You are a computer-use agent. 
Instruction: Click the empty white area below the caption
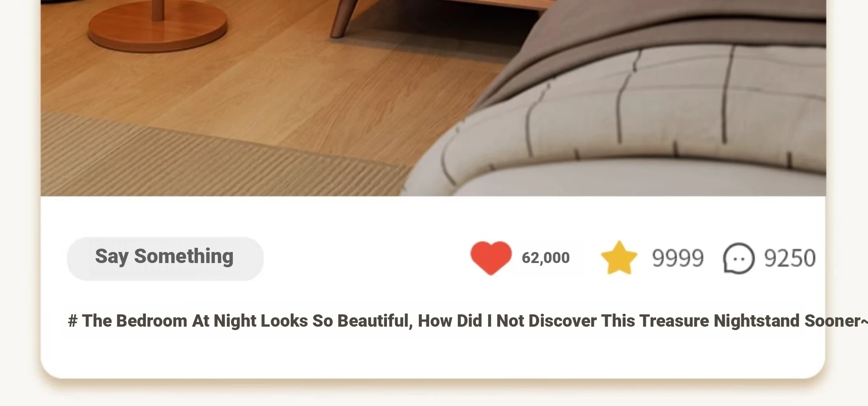[432, 354]
